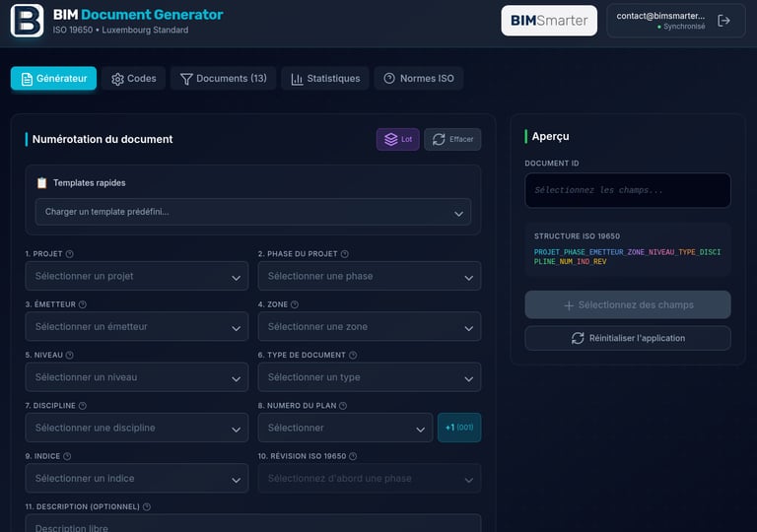Click help icon next to 9. INDICE
This screenshot has height=532, width=757.
(67, 456)
